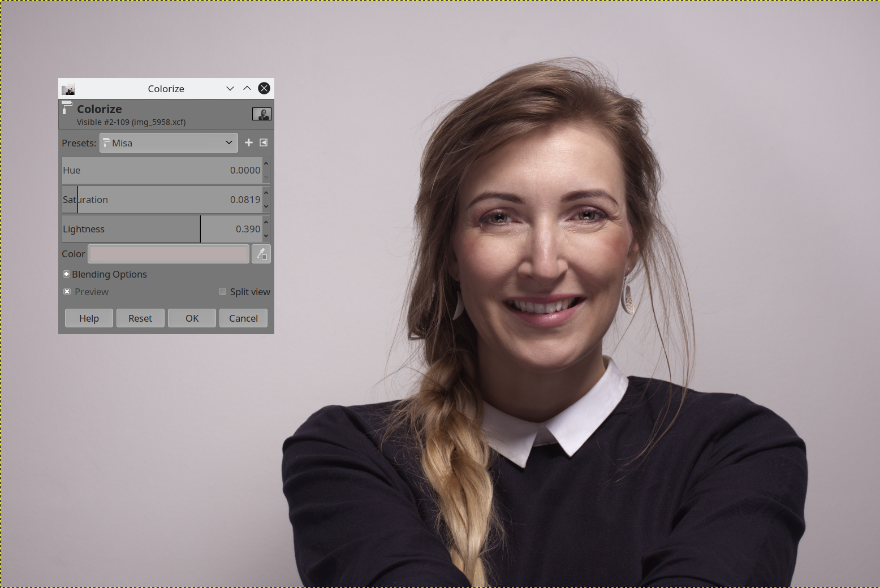880x588 pixels.
Task: Open the Color swatch chooser
Action: 169,254
